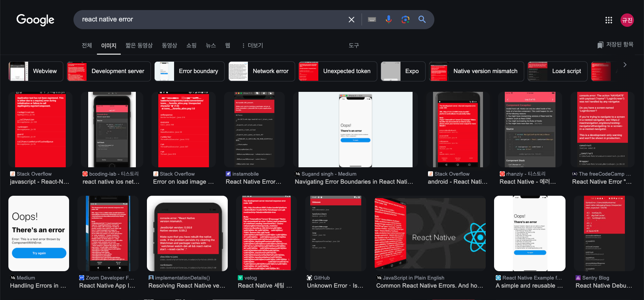Open the 규진 account avatar
The height and width of the screenshot is (300, 644).
(x=627, y=20)
